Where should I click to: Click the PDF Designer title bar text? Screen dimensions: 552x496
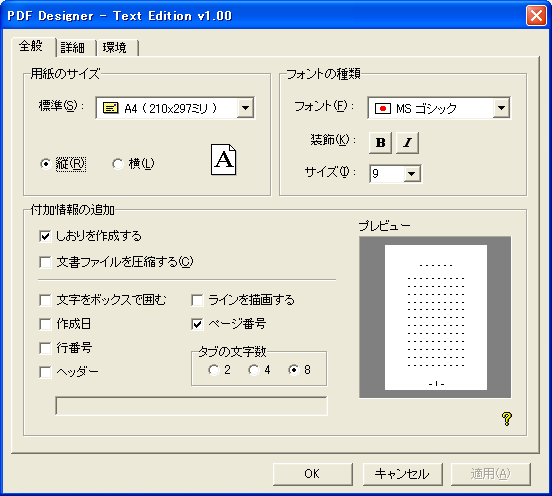pos(120,16)
